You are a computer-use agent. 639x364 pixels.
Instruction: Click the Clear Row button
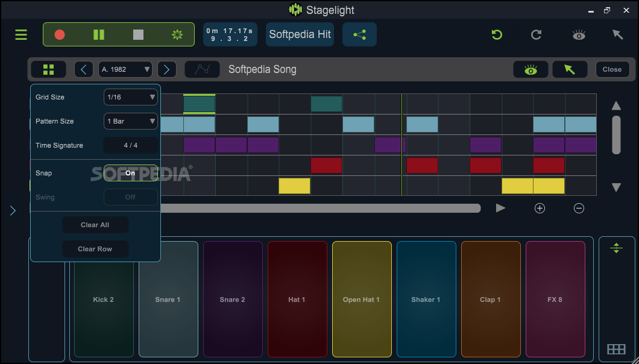coord(95,249)
